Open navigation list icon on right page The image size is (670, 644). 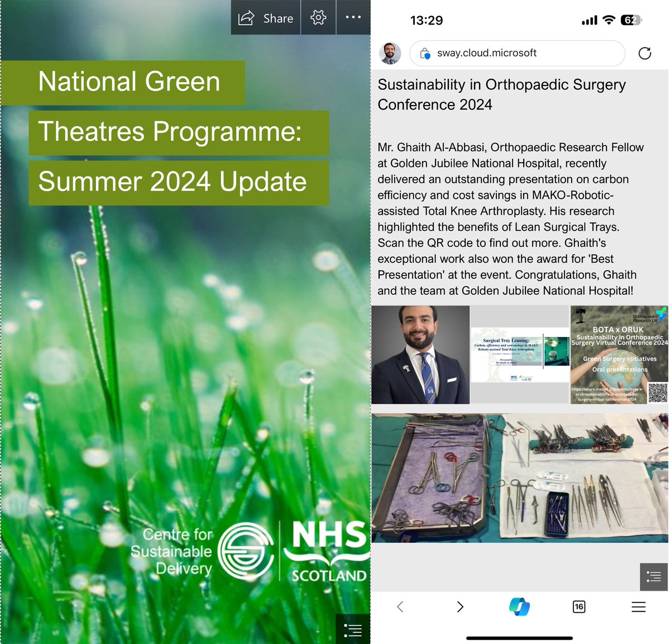coord(653,576)
